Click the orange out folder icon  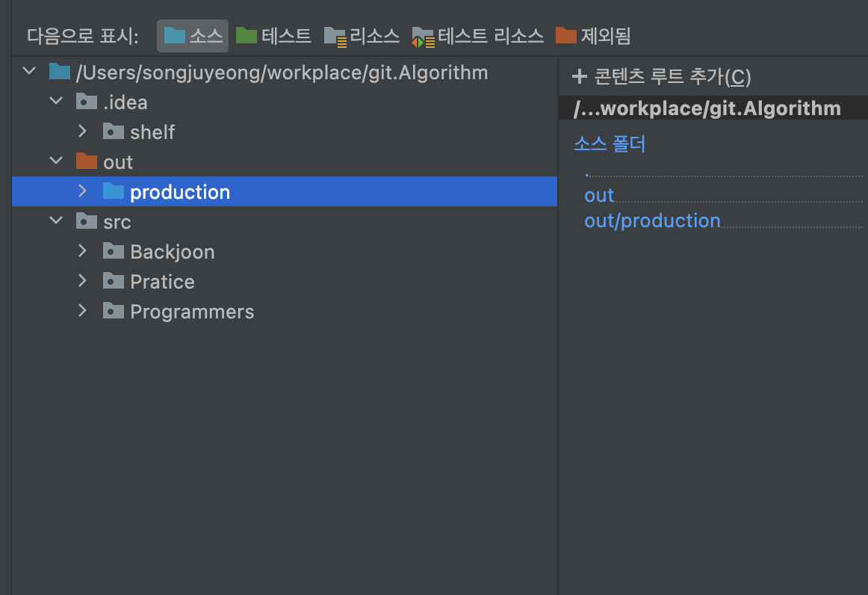(87, 161)
